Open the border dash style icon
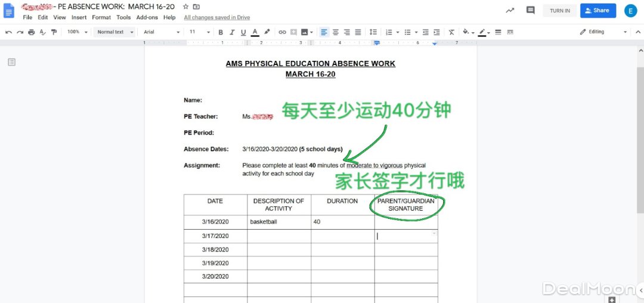The width and height of the screenshot is (644, 303). [x=510, y=32]
